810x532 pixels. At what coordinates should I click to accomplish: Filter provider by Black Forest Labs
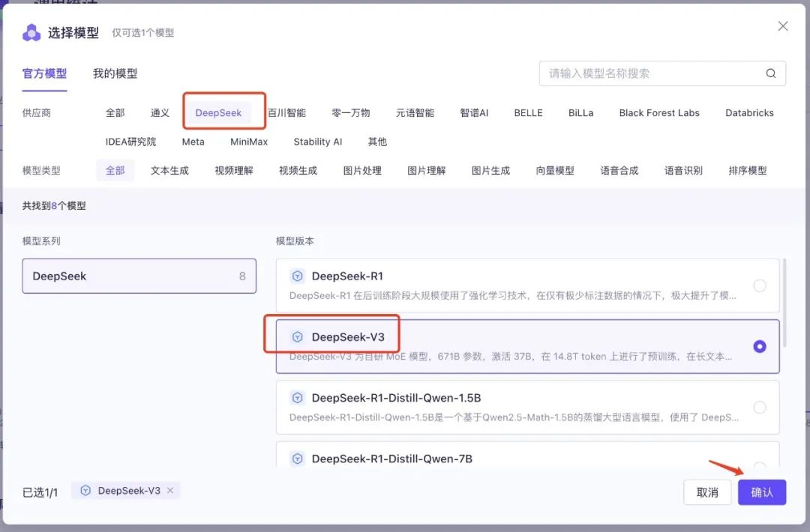click(x=659, y=112)
